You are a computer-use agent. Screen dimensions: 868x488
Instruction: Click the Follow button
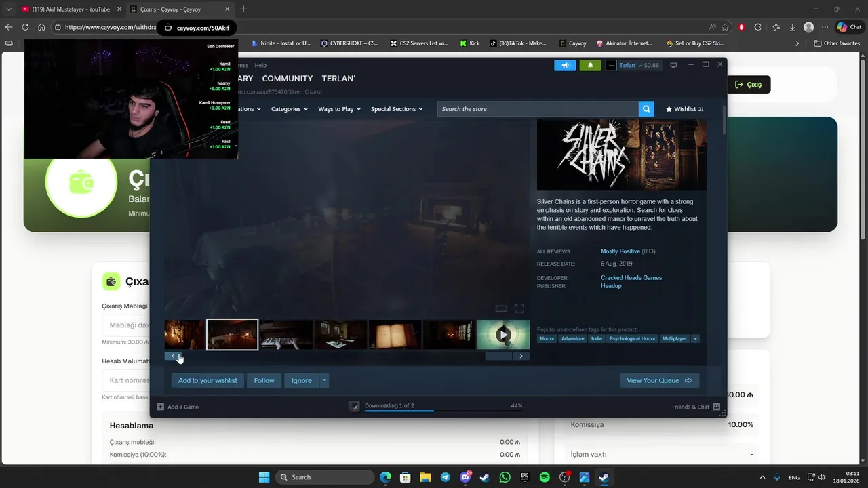[x=264, y=380]
